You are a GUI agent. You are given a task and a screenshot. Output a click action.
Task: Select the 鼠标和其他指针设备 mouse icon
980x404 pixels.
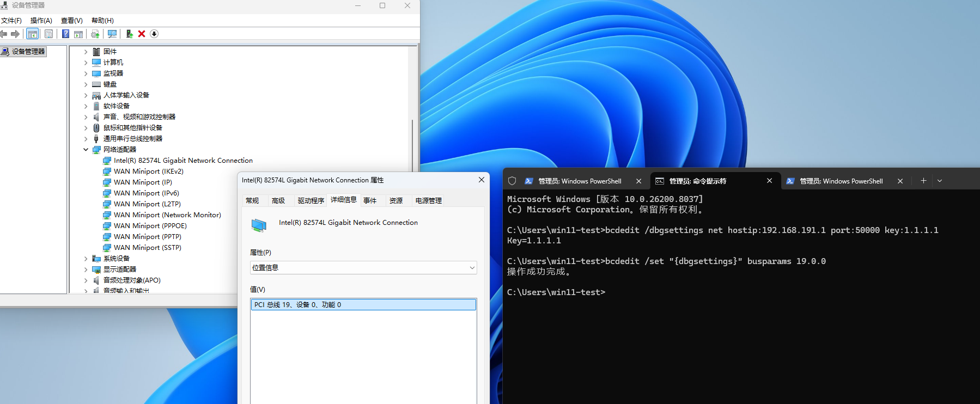pos(96,128)
